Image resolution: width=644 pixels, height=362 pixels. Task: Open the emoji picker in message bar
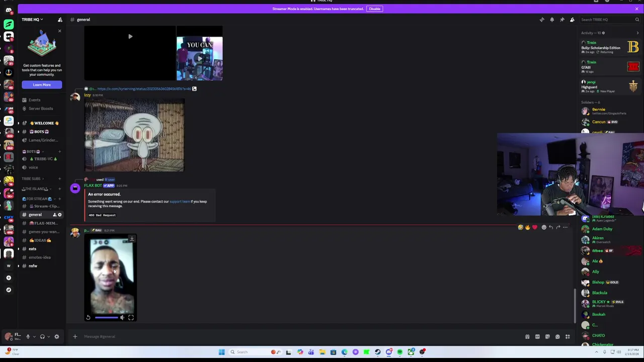tap(557, 337)
